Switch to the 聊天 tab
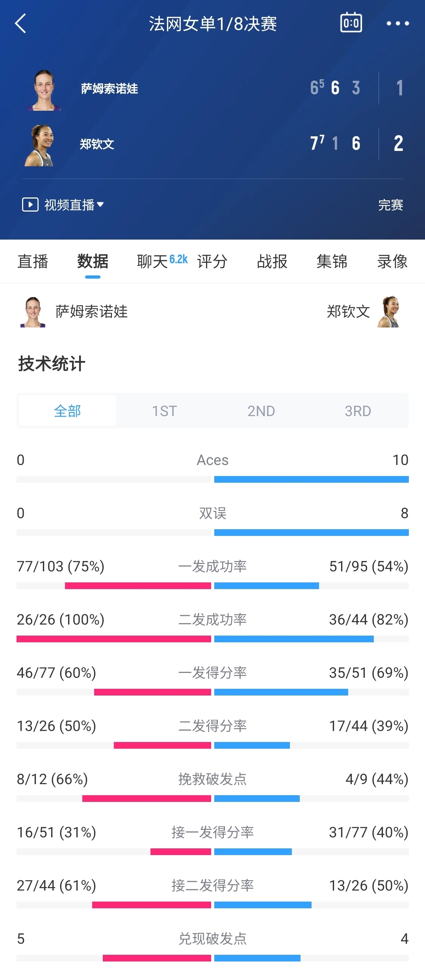The width and height of the screenshot is (425, 980). click(x=152, y=261)
